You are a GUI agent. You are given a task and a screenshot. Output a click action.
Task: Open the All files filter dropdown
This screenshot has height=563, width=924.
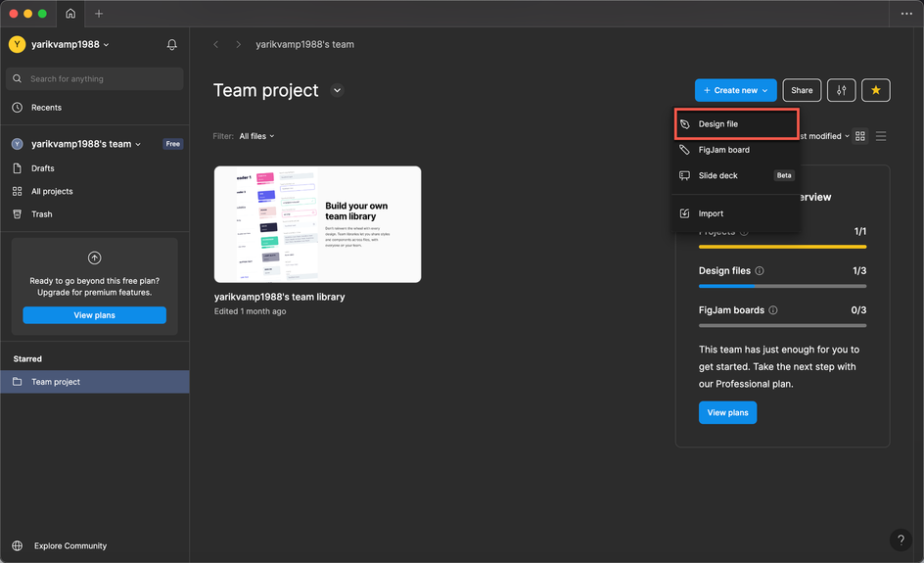(256, 136)
